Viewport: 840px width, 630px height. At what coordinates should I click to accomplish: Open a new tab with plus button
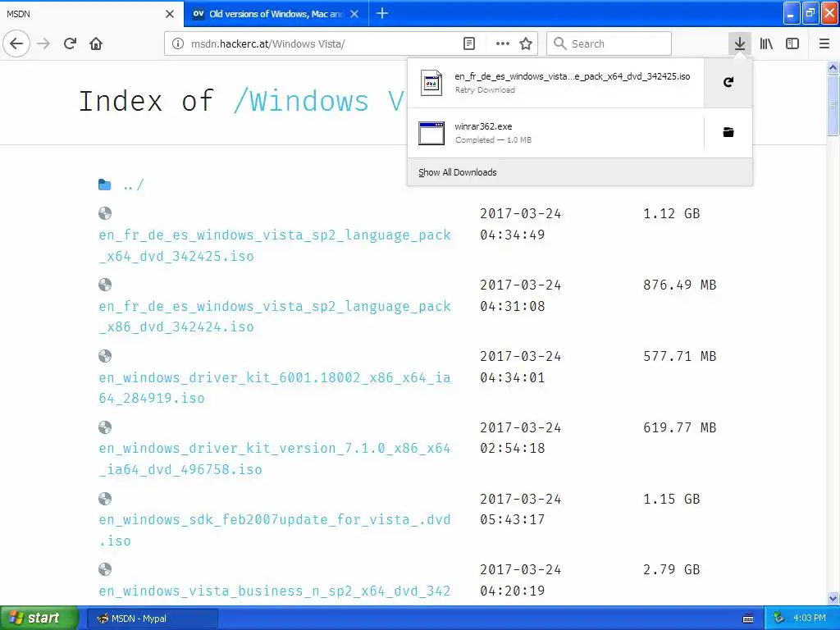[x=382, y=13]
